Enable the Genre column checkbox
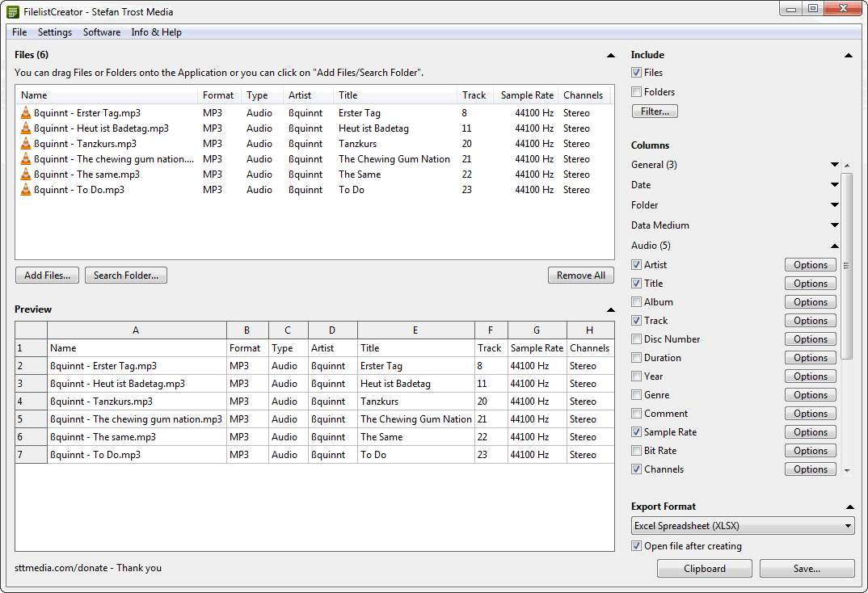 point(637,395)
